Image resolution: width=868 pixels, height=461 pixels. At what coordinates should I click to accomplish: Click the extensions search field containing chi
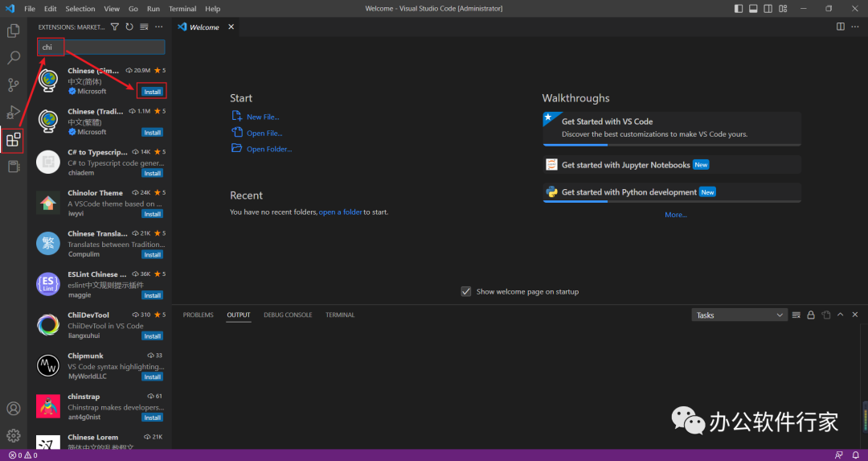(x=101, y=47)
